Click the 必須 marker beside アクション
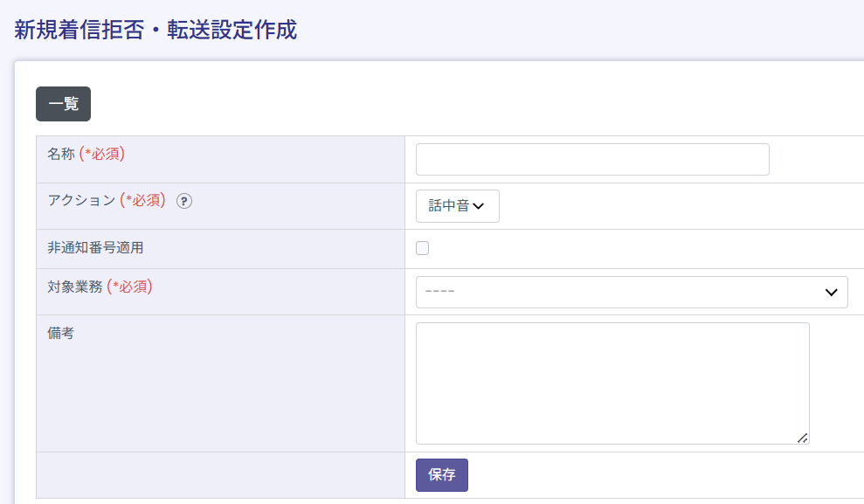This screenshot has height=504, width=864. 142,200
